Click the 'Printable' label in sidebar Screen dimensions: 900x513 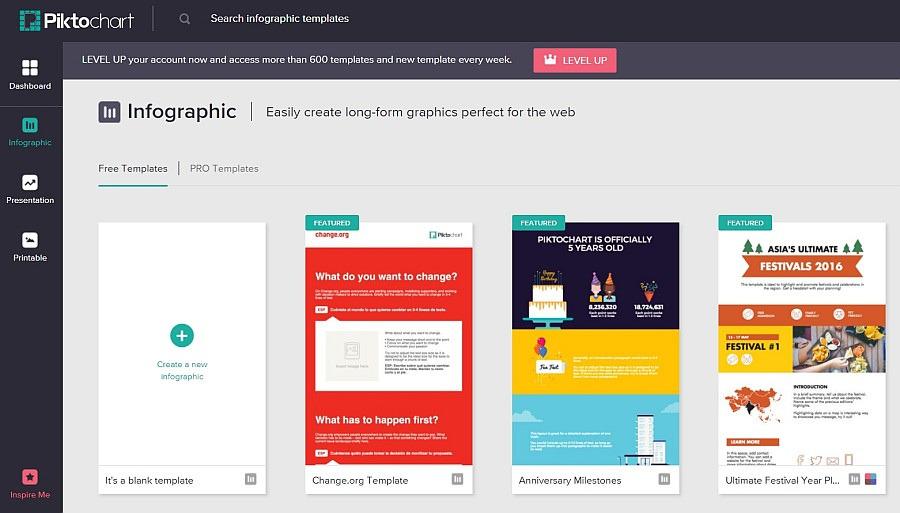(30, 258)
